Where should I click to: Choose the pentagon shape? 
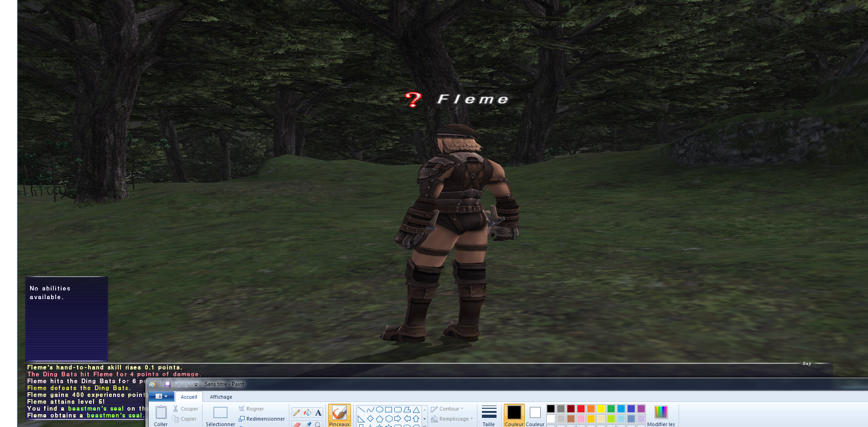(x=379, y=418)
